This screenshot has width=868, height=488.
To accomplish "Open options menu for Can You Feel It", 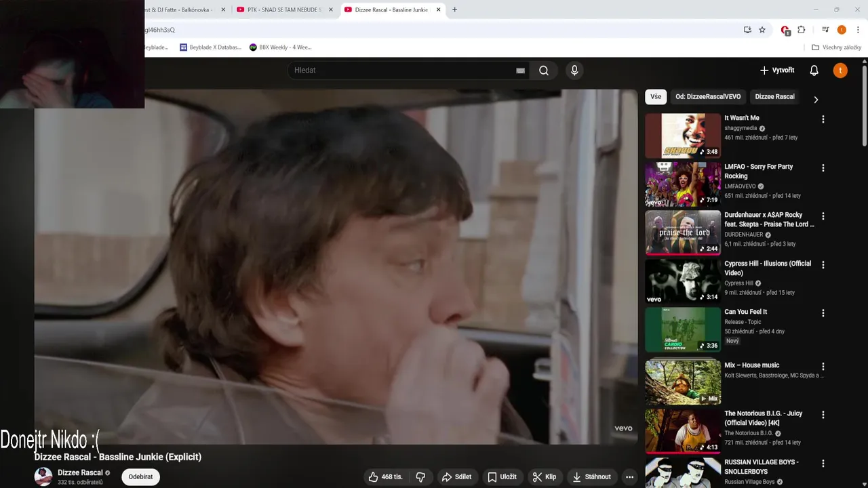I will [823, 313].
